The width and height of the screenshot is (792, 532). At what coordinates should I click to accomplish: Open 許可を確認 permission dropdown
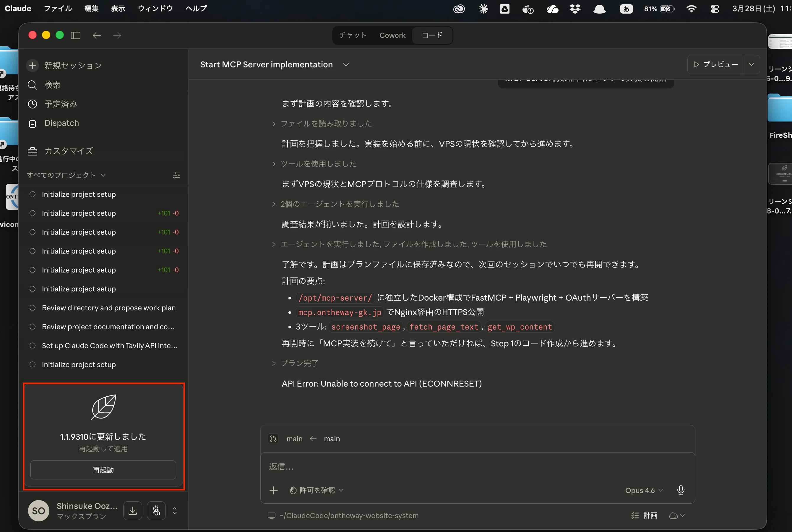pos(317,490)
